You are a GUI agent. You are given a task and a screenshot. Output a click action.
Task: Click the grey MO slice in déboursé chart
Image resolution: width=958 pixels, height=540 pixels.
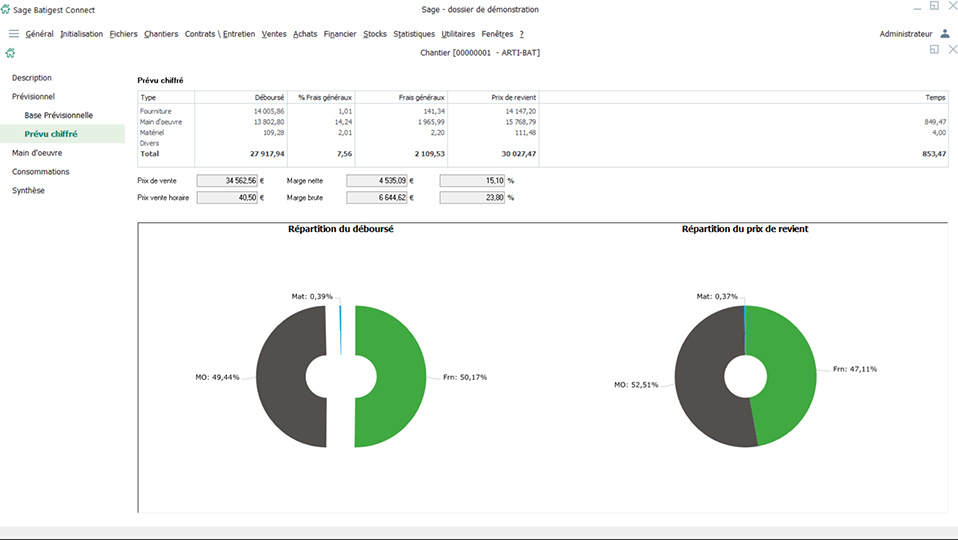(282, 376)
